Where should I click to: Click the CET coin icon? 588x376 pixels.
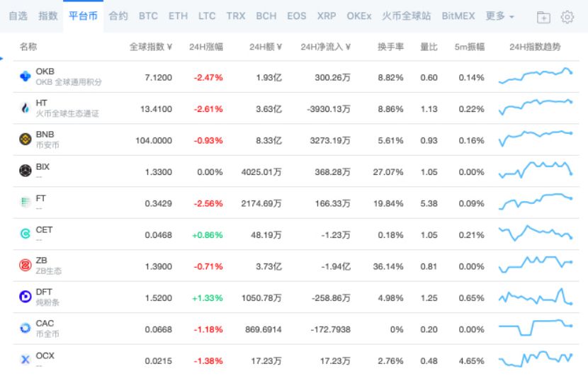pos(25,234)
